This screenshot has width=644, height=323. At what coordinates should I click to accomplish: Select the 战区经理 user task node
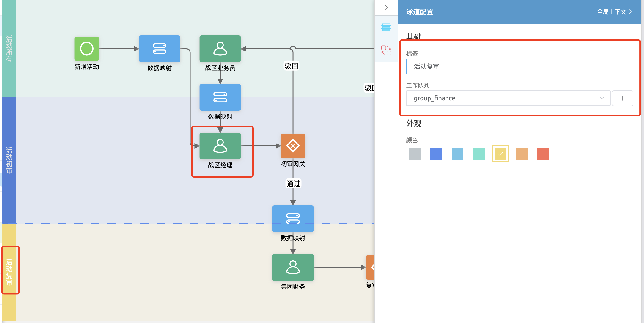click(220, 146)
